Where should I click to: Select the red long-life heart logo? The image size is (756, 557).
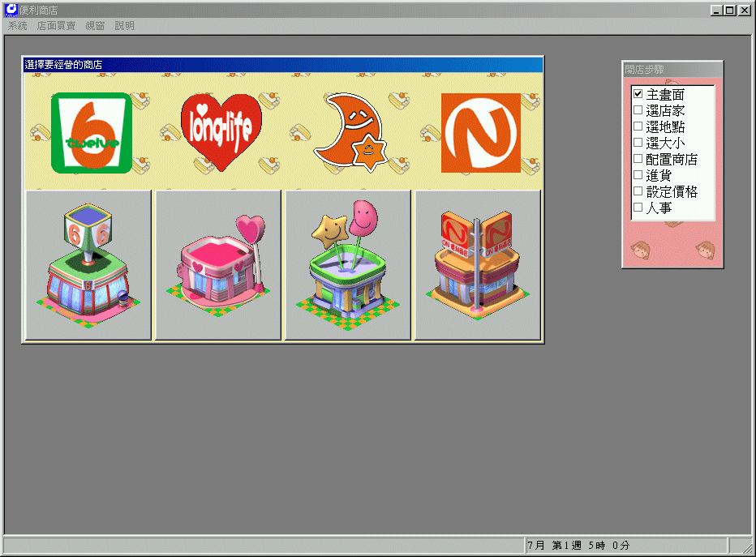pyautogui.click(x=221, y=131)
